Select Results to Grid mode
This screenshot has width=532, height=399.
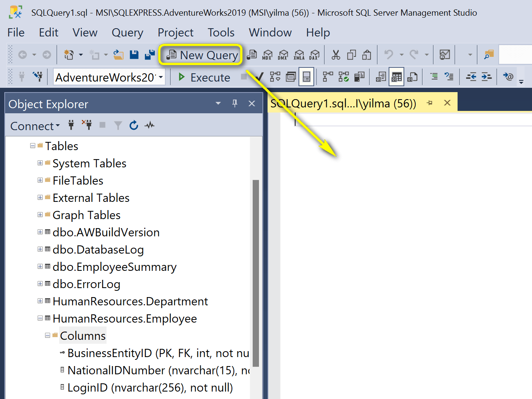point(396,76)
